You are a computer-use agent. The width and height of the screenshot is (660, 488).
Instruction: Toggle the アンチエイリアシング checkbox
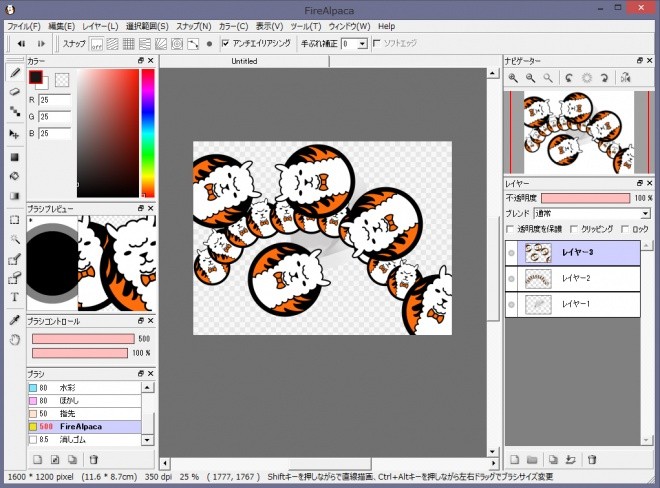226,43
